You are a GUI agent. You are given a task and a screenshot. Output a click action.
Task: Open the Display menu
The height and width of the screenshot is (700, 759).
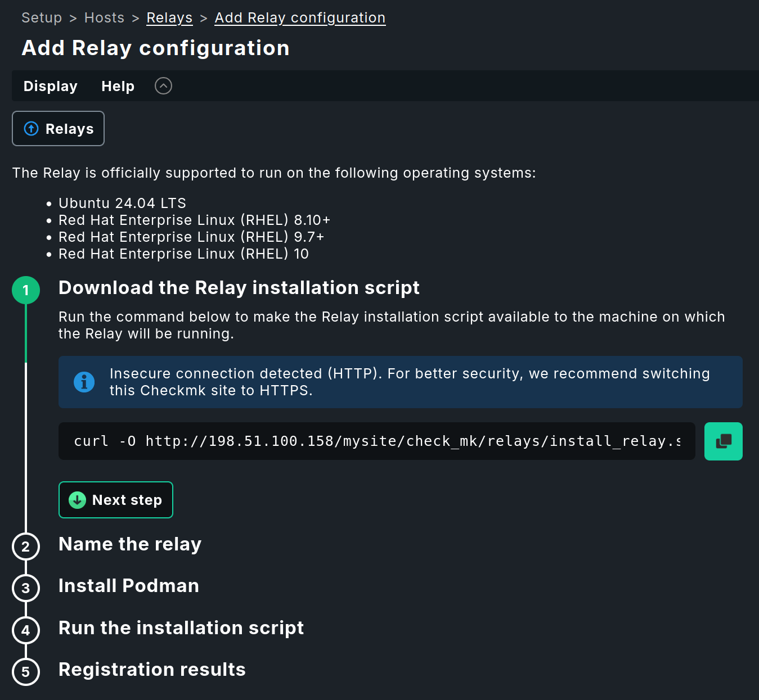50,85
